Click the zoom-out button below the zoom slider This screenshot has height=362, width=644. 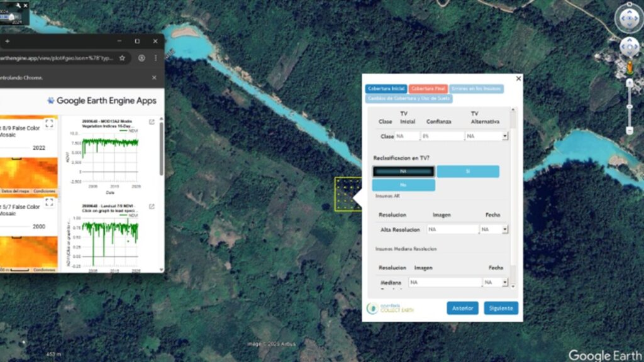pos(630,130)
